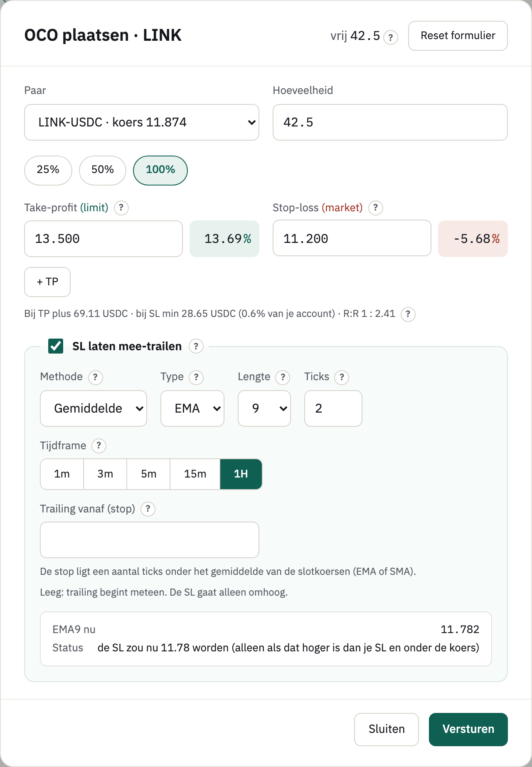Viewport: 532px width, 767px height.
Task: Open the LINK-USDC pair dropdown
Action: pos(142,122)
